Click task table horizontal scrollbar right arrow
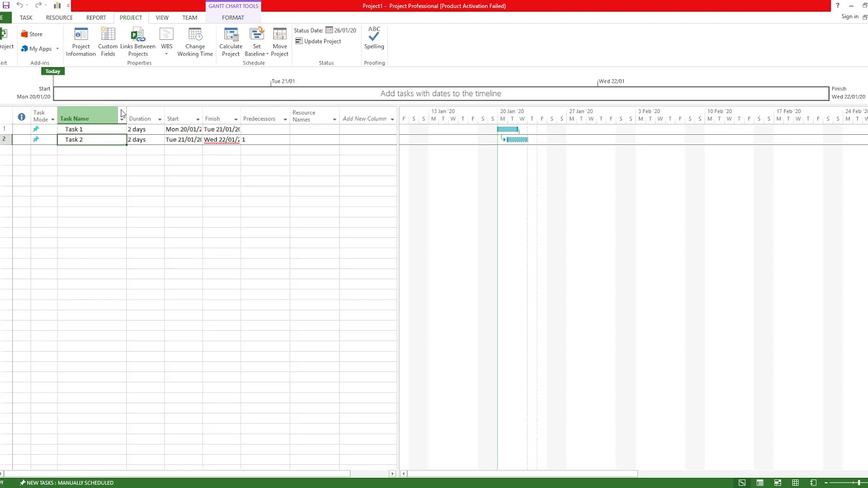Screen dimensions: 868x488 [392, 473]
